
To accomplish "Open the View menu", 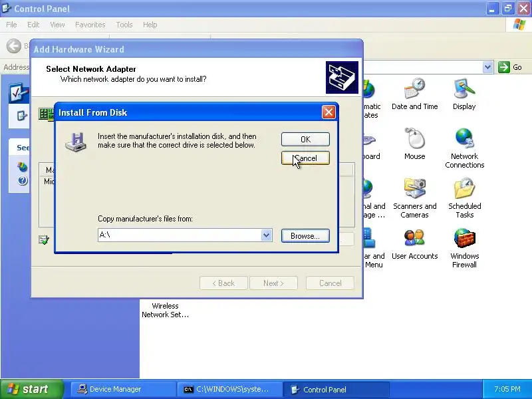I will coord(57,25).
